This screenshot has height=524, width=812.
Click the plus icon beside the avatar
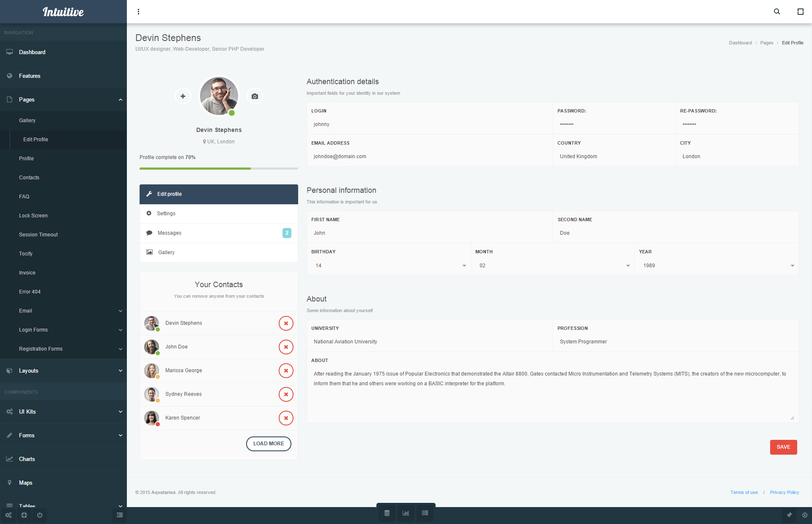(183, 96)
